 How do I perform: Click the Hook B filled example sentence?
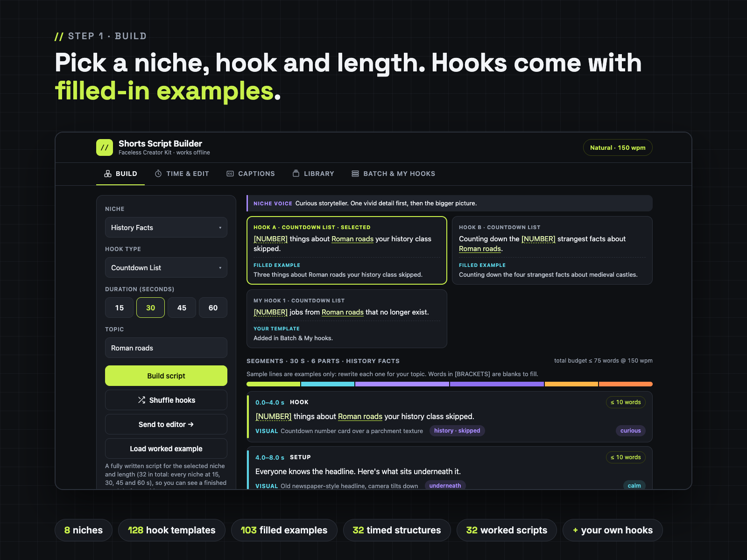point(548,275)
